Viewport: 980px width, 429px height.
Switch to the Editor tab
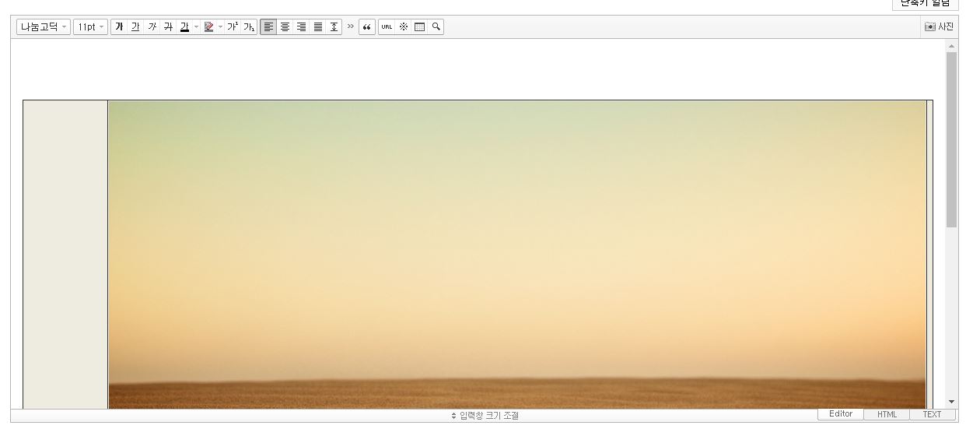(840, 414)
